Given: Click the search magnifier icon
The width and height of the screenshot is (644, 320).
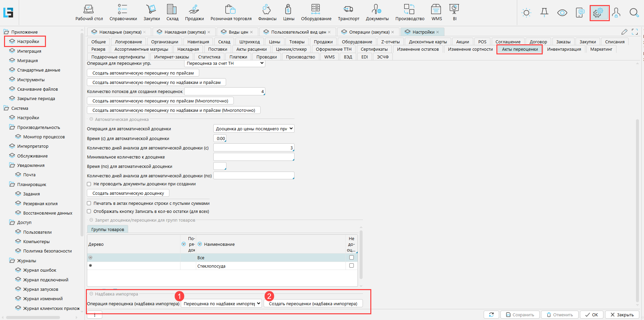Looking at the screenshot, I should (634, 13).
